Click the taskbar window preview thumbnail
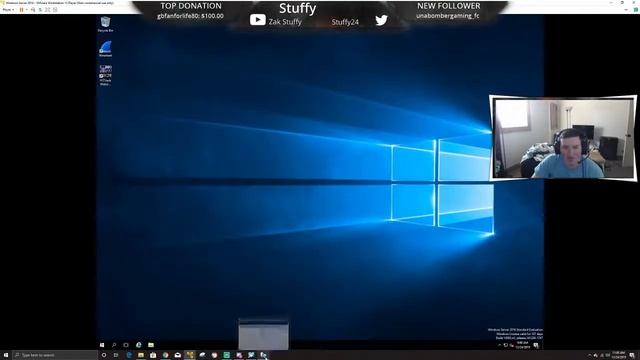The image size is (640, 360). click(x=264, y=334)
